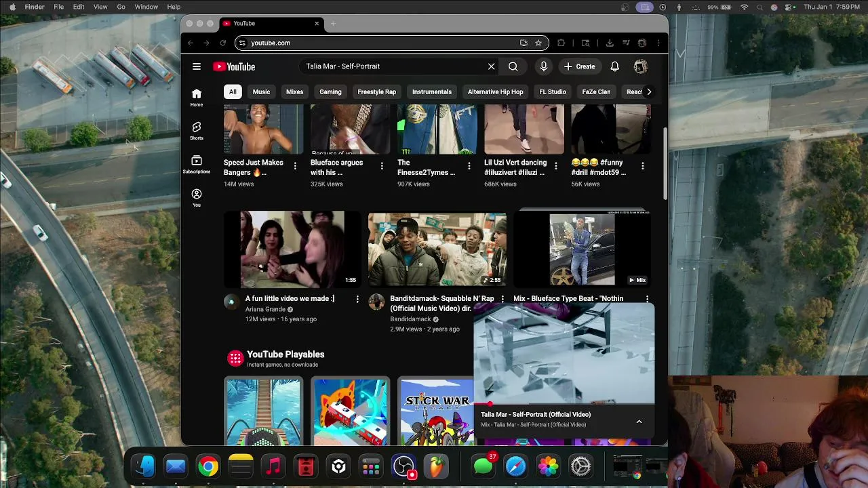Viewport: 868px width, 488px height.
Task: View site information in address bar
Action: click(x=242, y=43)
